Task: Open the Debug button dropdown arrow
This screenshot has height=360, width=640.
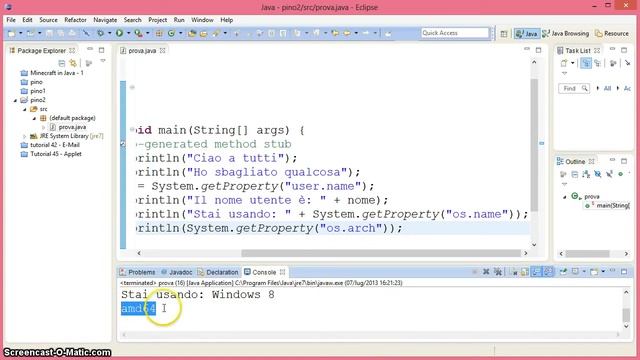Action: pyautogui.click(x=109, y=33)
